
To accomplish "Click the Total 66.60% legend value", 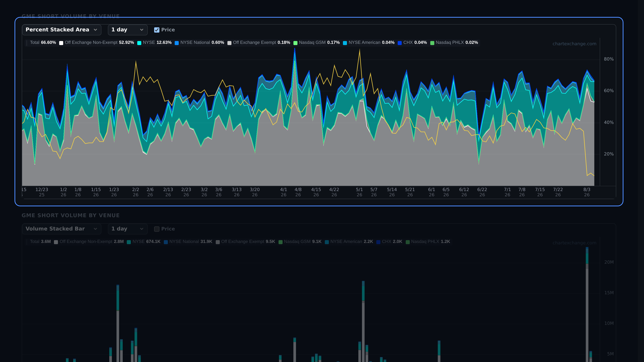I will click(x=43, y=42).
